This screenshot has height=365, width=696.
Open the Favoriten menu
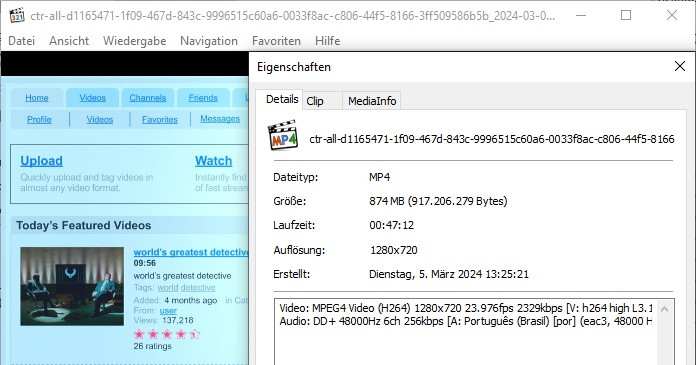[276, 41]
